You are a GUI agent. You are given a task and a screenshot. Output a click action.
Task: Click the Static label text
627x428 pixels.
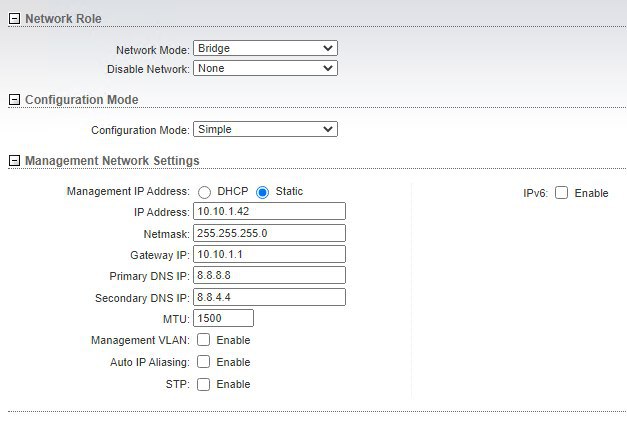tap(289, 191)
